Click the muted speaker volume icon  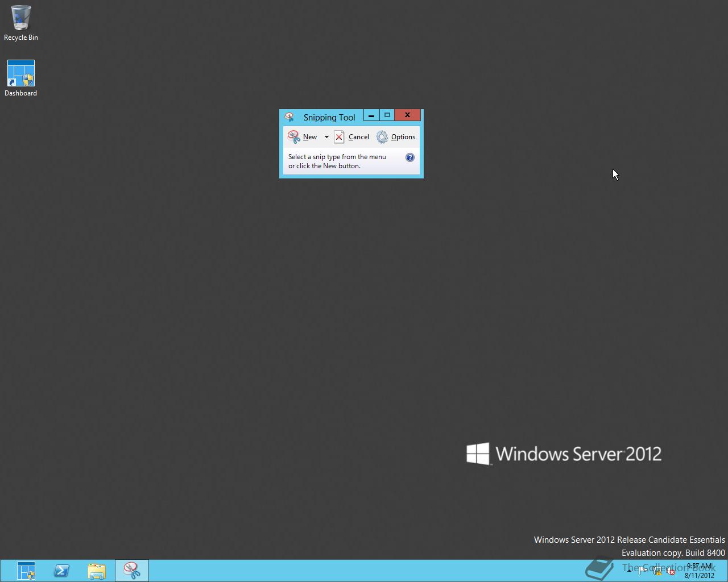[x=671, y=571]
